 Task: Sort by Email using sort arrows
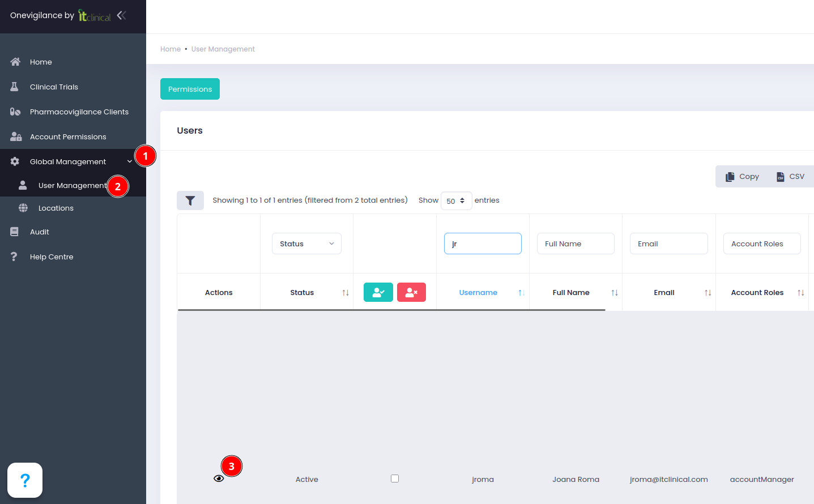[x=708, y=293]
